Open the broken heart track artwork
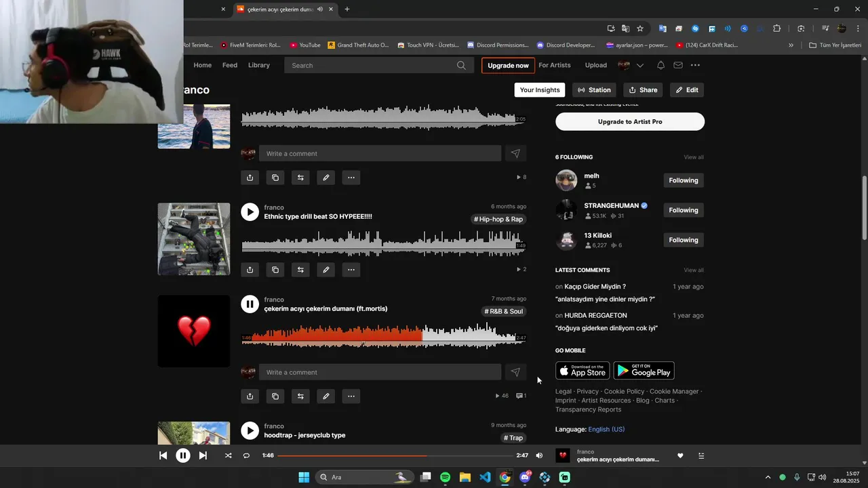The height and width of the screenshot is (488, 868). point(194,331)
